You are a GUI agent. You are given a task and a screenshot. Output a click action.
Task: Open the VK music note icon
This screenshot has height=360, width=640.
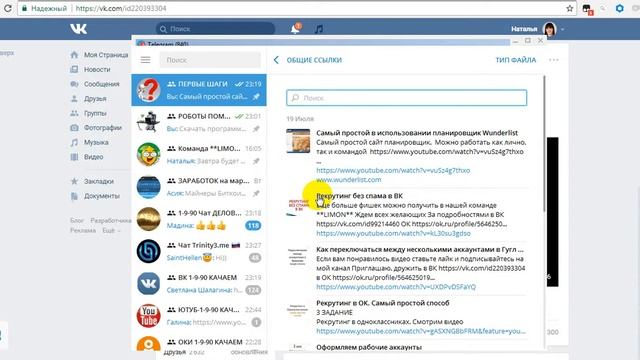click(319, 29)
